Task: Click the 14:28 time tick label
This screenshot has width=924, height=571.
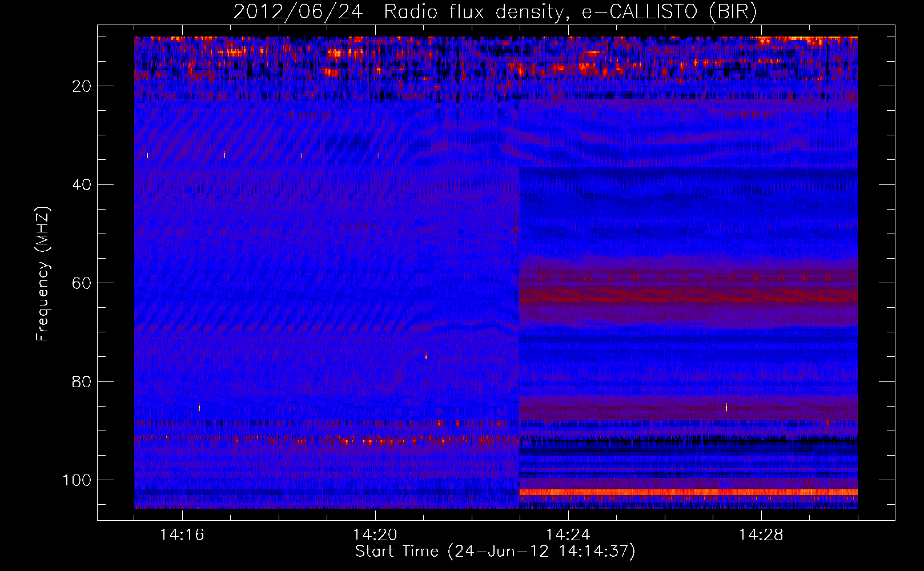Action: (x=761, y=535)
